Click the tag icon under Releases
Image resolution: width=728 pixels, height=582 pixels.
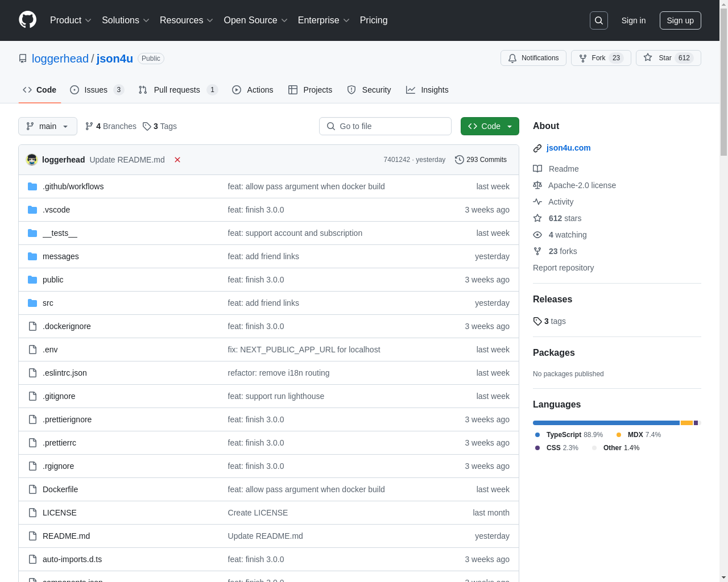tap(537, 321)
